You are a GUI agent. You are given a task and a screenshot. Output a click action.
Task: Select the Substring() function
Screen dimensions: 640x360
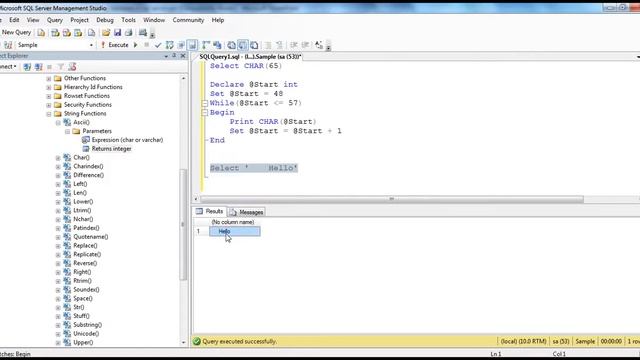click(88, 325)
